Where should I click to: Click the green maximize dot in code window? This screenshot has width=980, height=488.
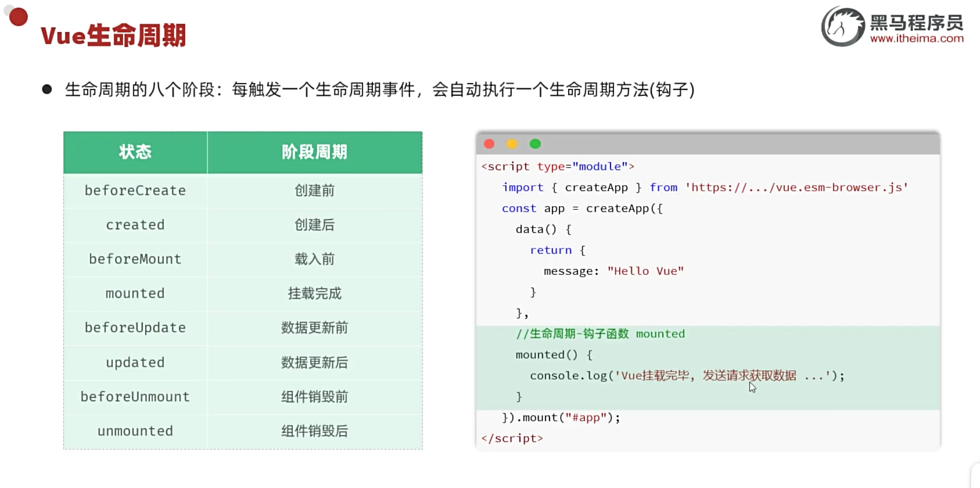(x=535, y=143)
